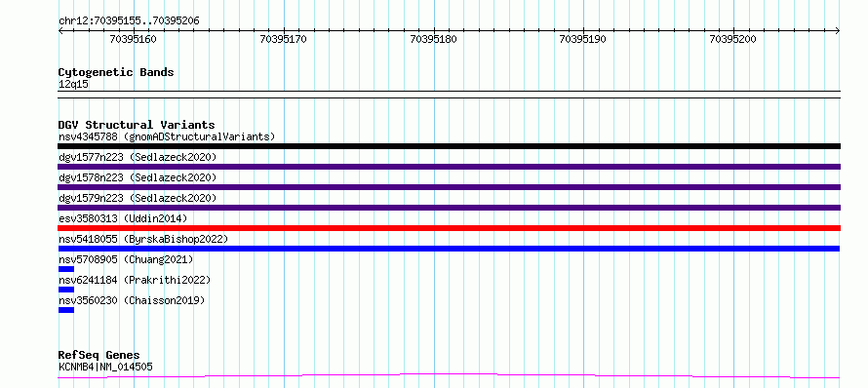
Task: Open variant nsv5708905 Chuang2021 label
Action: tap(126, 259)
